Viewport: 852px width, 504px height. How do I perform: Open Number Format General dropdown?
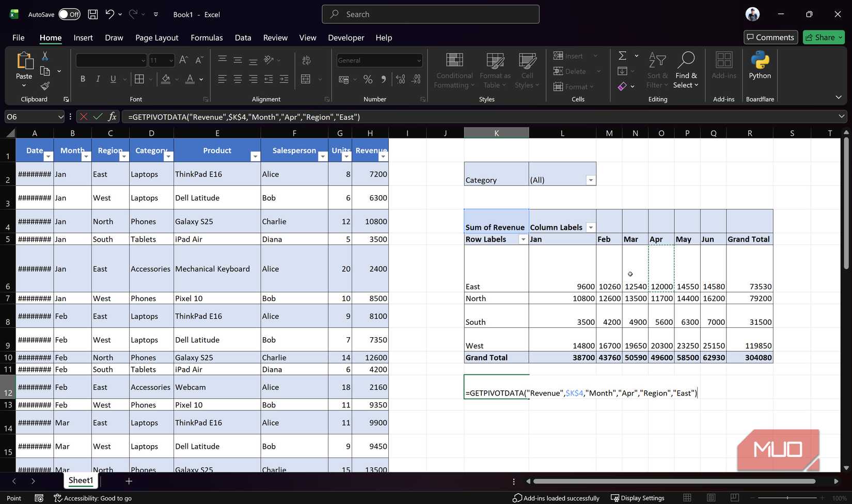point(419,60)
